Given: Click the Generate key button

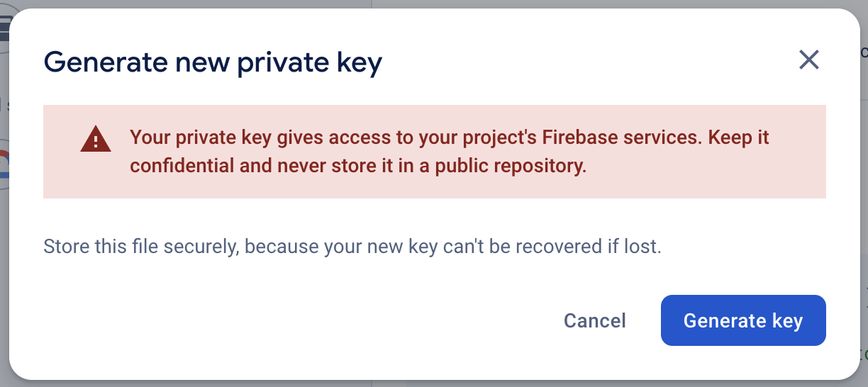Looking at the screenshot, I should [743, 320].
